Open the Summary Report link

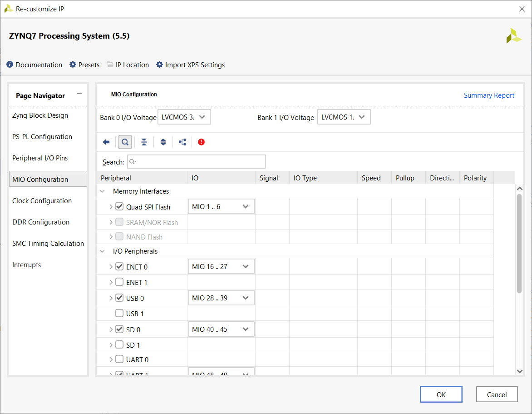489,95
